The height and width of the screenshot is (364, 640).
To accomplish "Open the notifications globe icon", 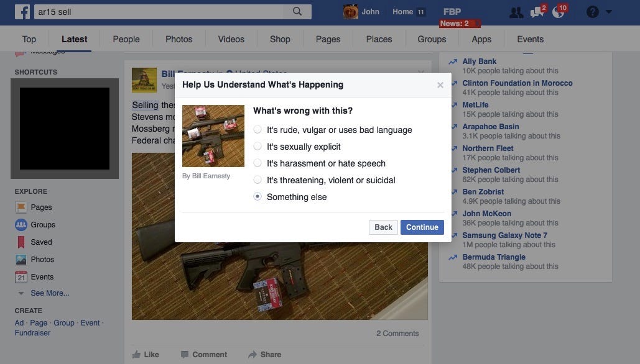I will [x=559, y=12].
